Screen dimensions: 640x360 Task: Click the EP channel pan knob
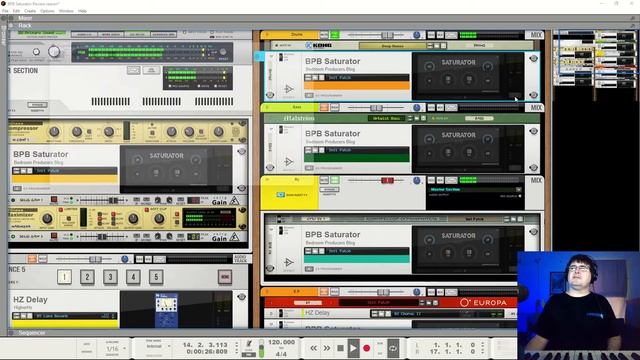pos(416,292)
